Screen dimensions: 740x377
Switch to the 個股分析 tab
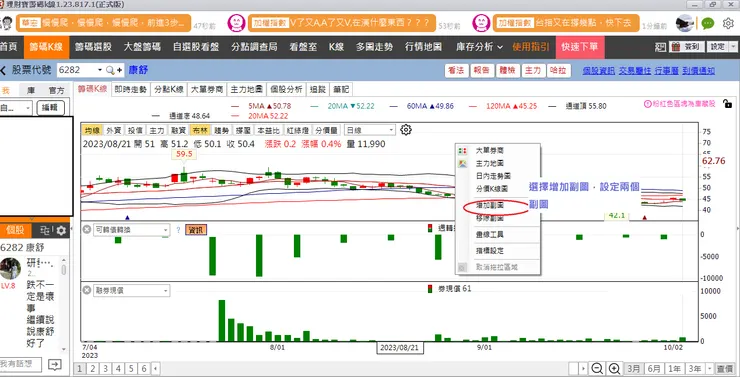286,89
